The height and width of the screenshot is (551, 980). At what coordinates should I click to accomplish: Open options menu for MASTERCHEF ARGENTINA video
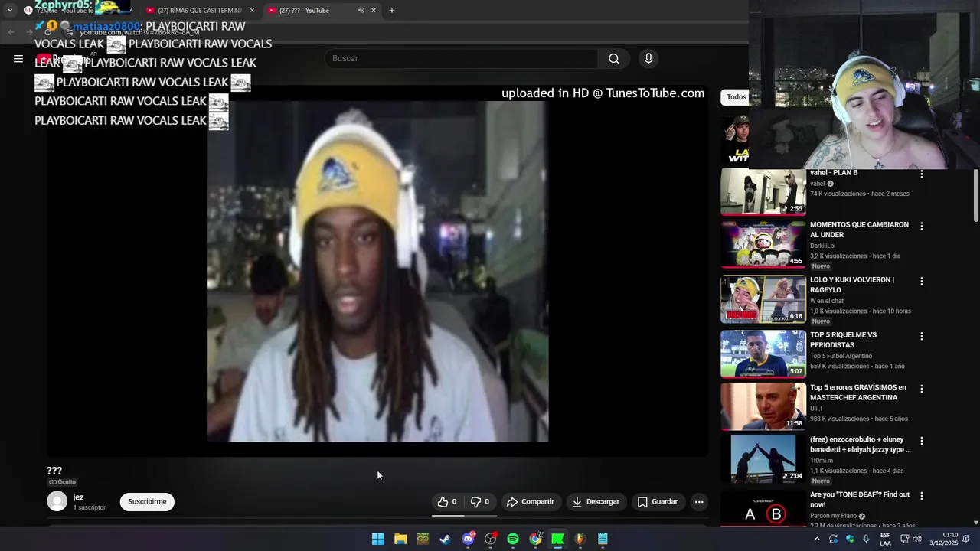coord(922,389)
